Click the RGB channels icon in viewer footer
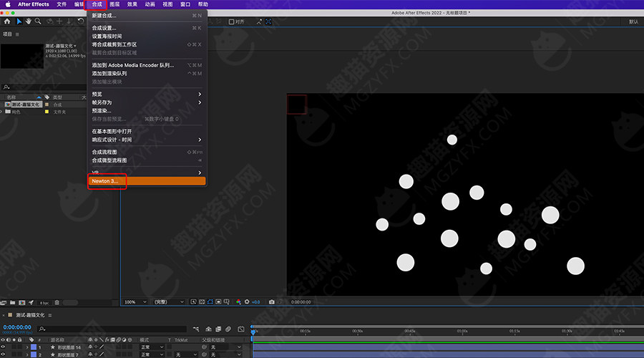Viewport: 644px width, 358px height. [238, 301]
